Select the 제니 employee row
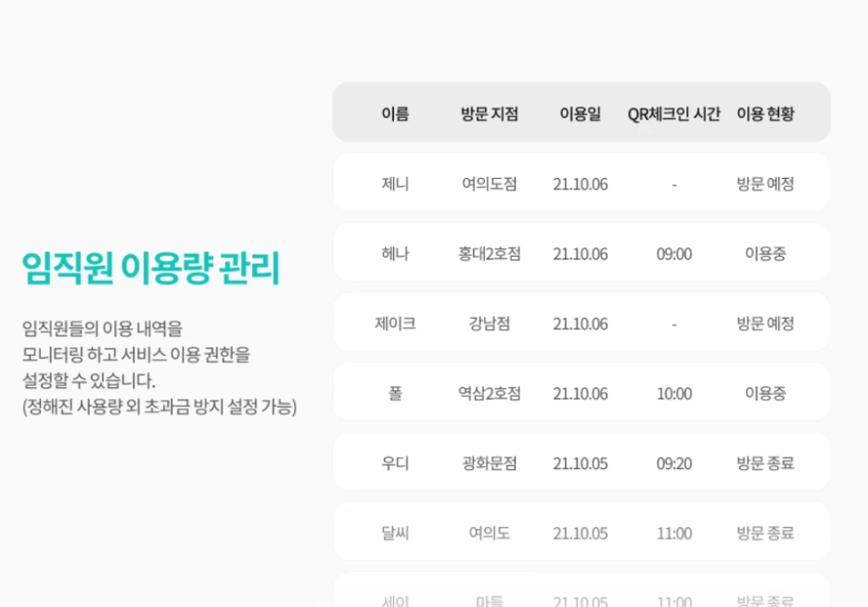Image resolution: width=868 pixels, height=607 pixels. pyautogui.click(x=581, y=182)
